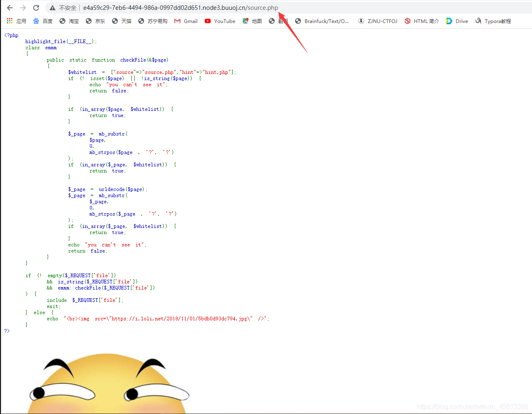Open the 淘宝 bookmark

[69, 21]
